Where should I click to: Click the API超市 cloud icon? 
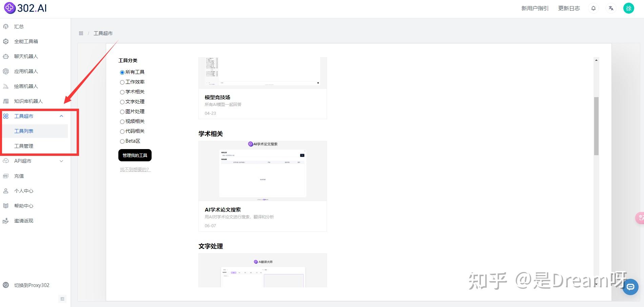pyautogui.click(x=6, y=161)
